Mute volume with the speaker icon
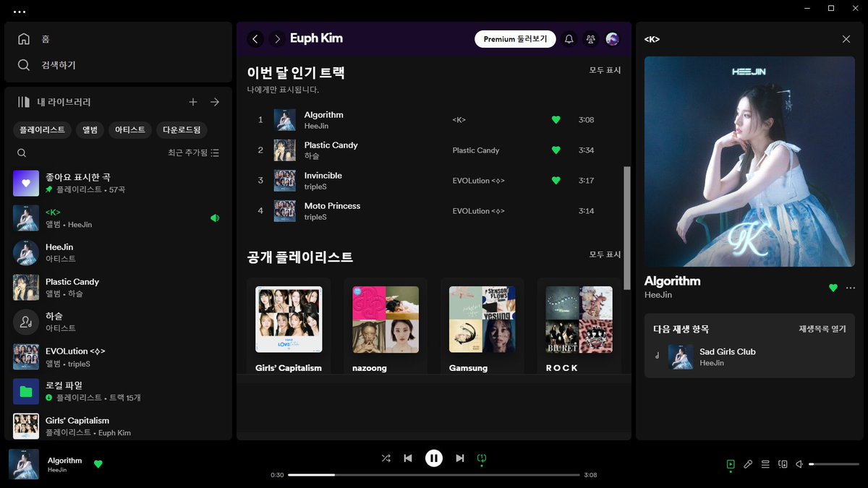Image resolution: width=868 pixels, height=488 pixels. (799, 464)
